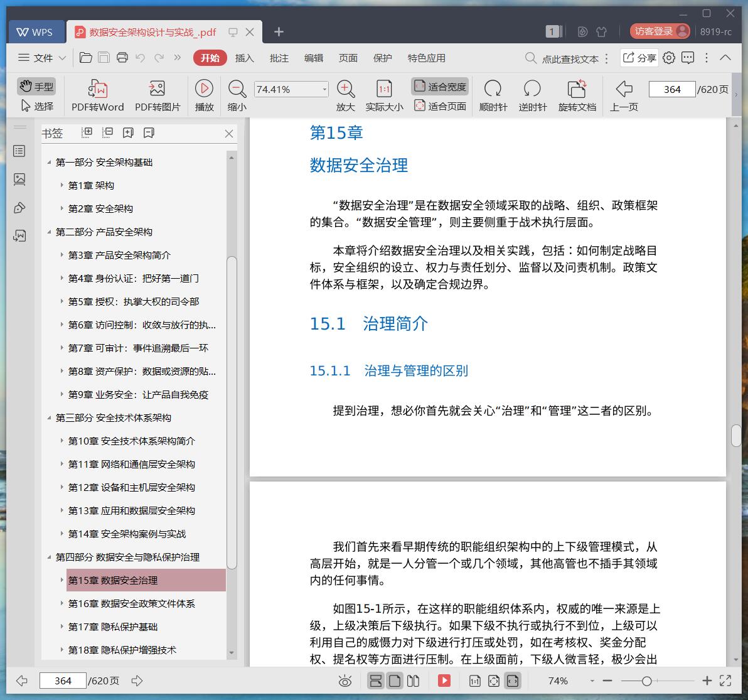Collapse 第二部分 产品安全架构 tree node
The width and height of the screenshot is (748, 700).
tap(49, 232)
